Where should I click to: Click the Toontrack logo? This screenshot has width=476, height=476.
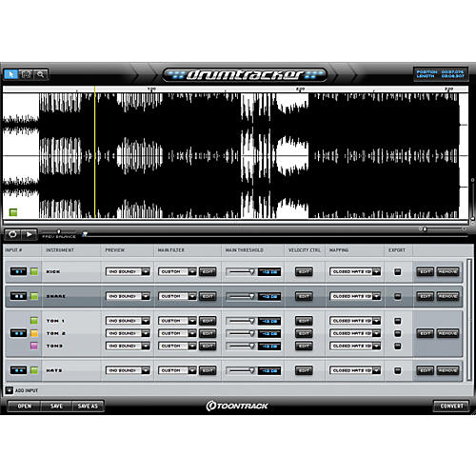tap(237, 406)
